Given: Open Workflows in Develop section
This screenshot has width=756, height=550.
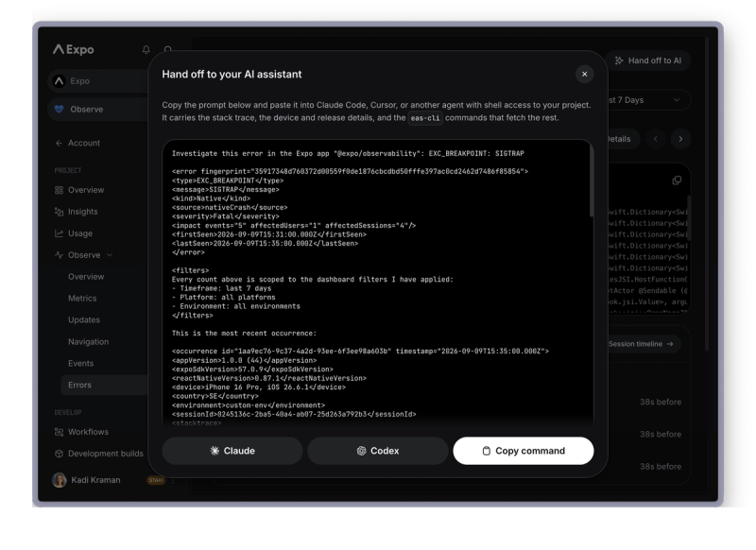Looking at the screenshot, I should [x=81, y=432].
